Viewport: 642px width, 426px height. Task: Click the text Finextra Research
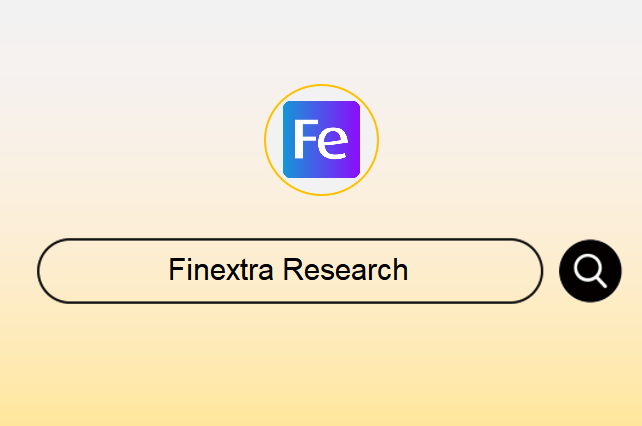[288, 270]
